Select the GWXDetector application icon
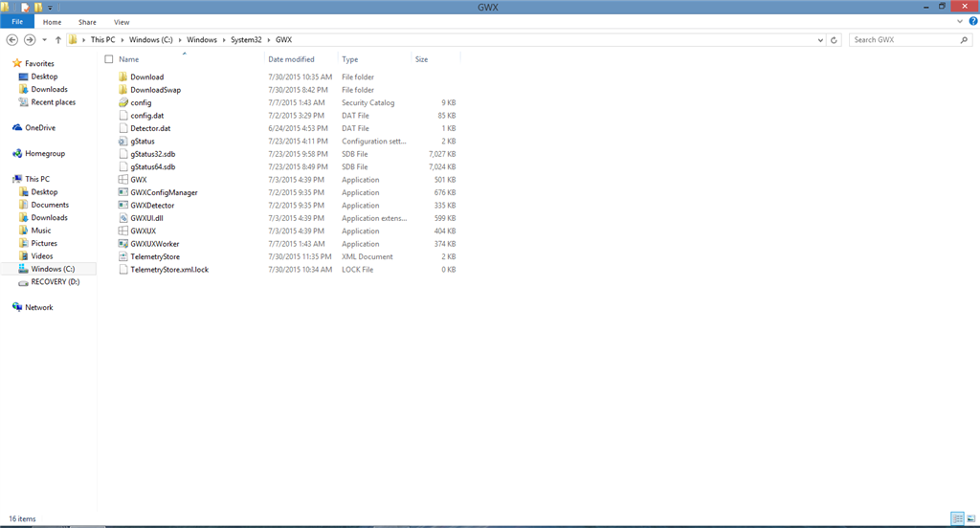This screenshot has height=528, width=980. 123,205
